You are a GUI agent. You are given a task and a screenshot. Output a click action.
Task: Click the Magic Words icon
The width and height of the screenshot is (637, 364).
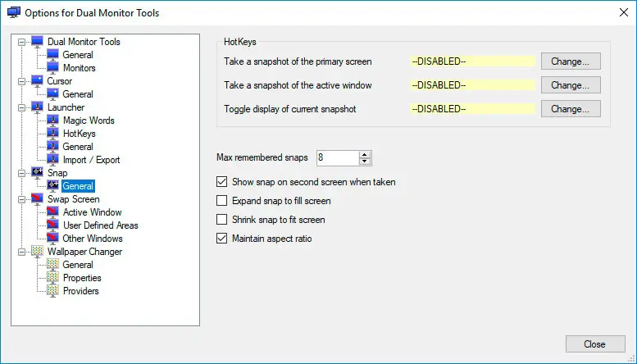click(x=54, y=121)
